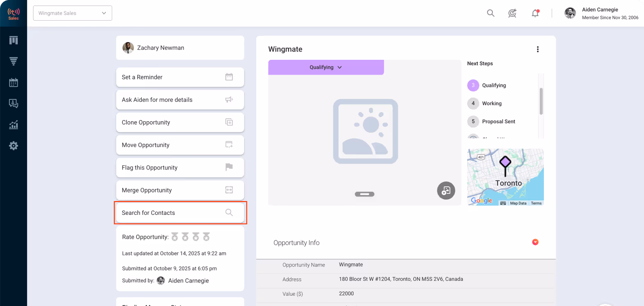Click Merge Opportunity
This screenshot has width=644, height=306.
pyautogui.click(x=180, y=191)
